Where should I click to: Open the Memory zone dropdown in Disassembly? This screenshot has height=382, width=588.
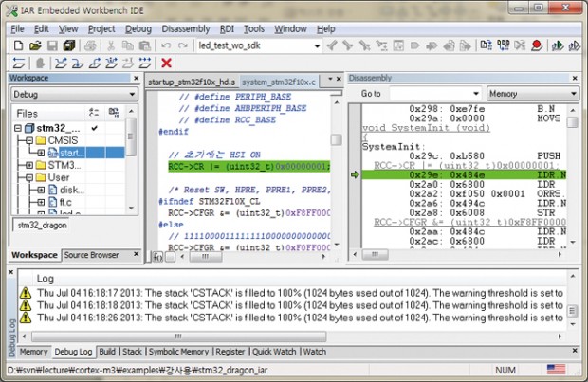click(x=574, y=94)
